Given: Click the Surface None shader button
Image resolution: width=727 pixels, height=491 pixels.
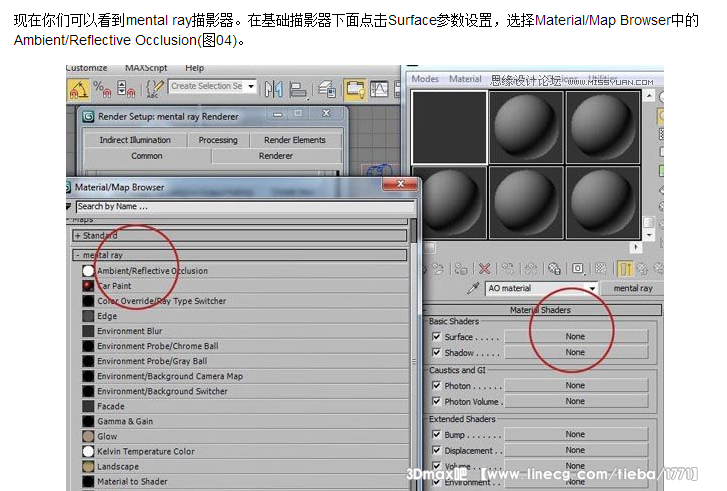Looking at the screenshot, I should coord(575,337).
